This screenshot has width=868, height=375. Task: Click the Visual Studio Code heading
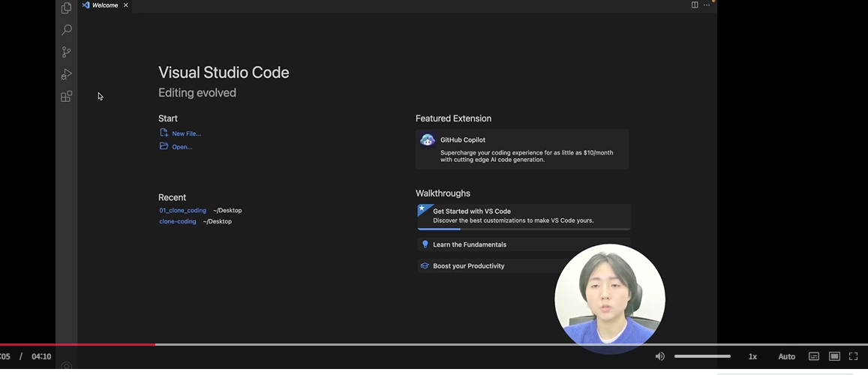coord(224,73)
